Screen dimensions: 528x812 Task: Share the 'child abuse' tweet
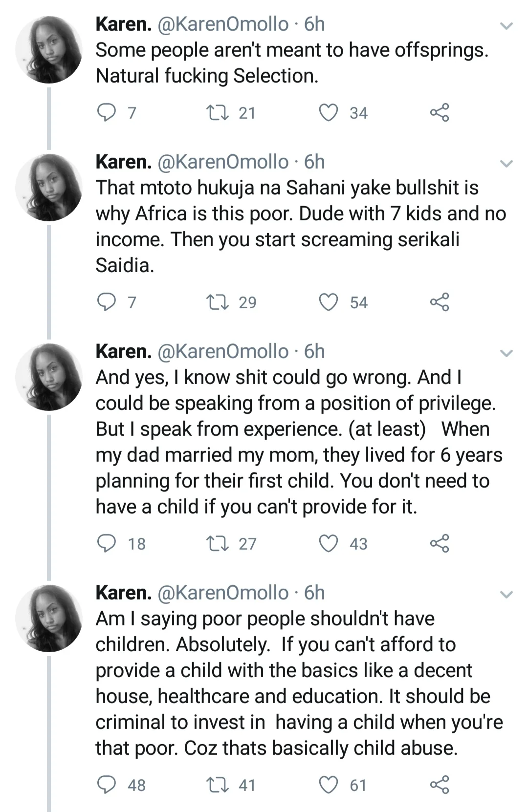click(x=439, y=785)
